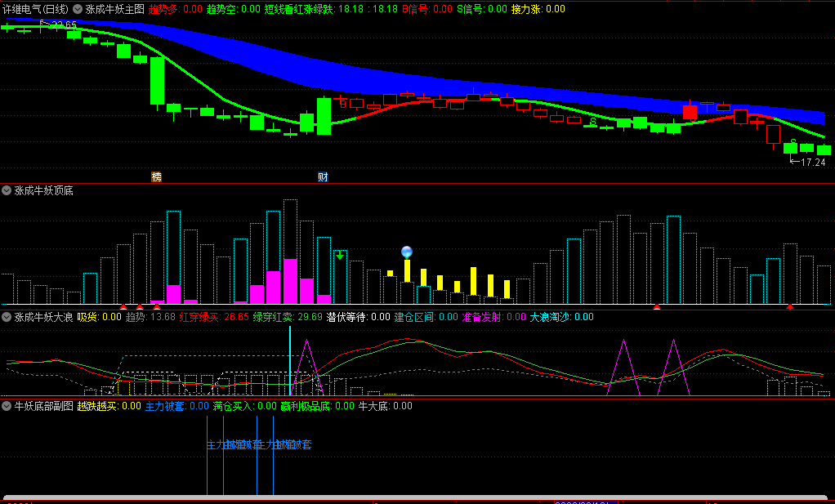Click the green S signal mid-chart
The height and width of the screenshot is (504, 835).
[x=592, y=122]
